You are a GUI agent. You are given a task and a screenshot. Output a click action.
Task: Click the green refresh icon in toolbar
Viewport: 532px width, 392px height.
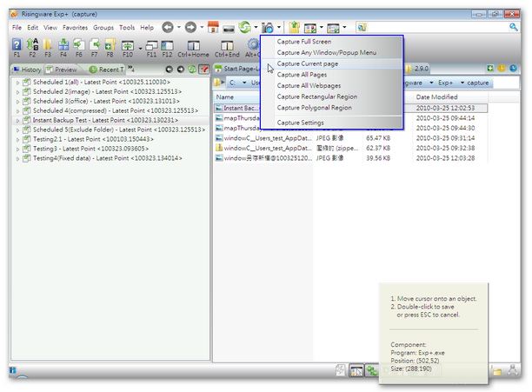click(244, 28)
